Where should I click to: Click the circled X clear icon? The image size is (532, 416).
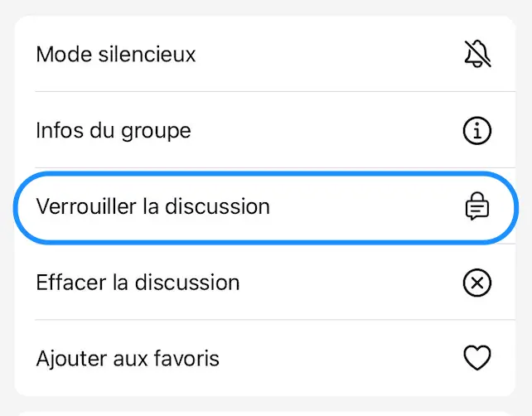coord(477,283)
